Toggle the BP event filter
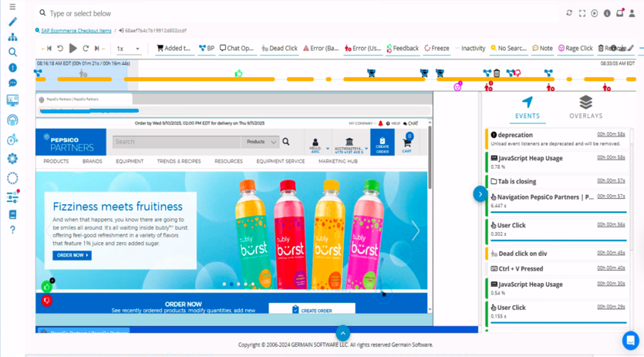The height and width of the screenshot is (357, 644). coord(207,49)
